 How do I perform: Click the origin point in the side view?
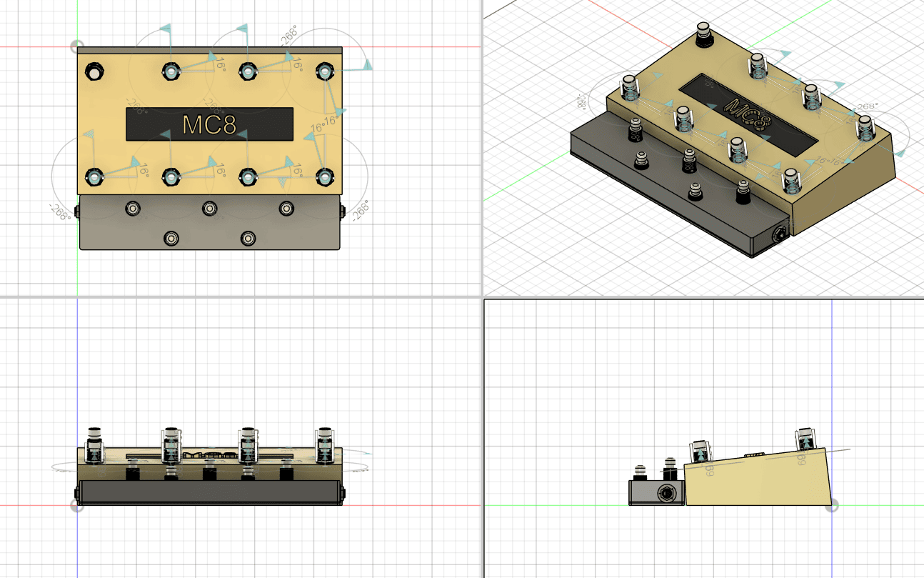pos(831,505)
